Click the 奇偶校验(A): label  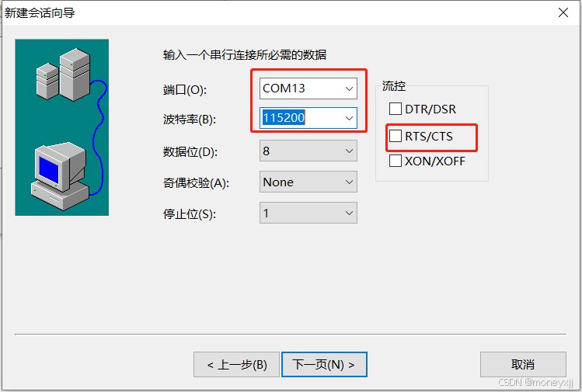[x=196, y=183]
